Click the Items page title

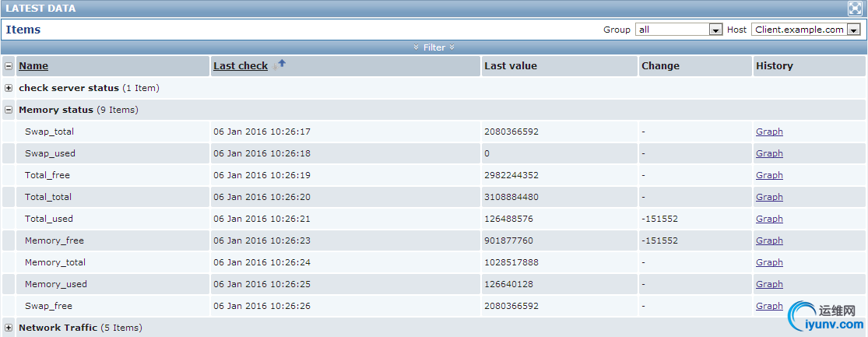click(23, 30)
